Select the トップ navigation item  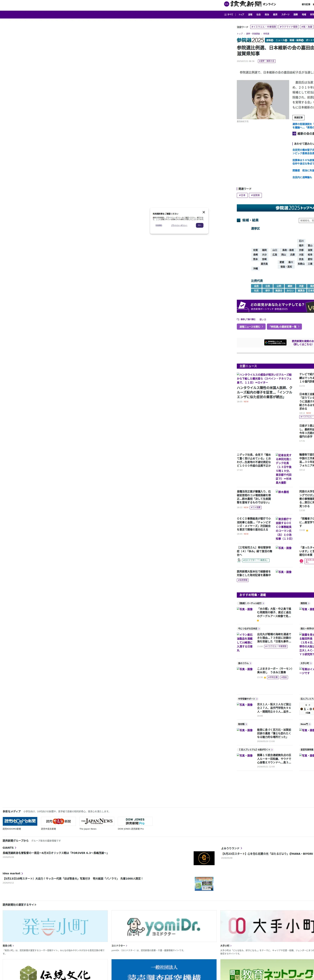pos(241,15)
